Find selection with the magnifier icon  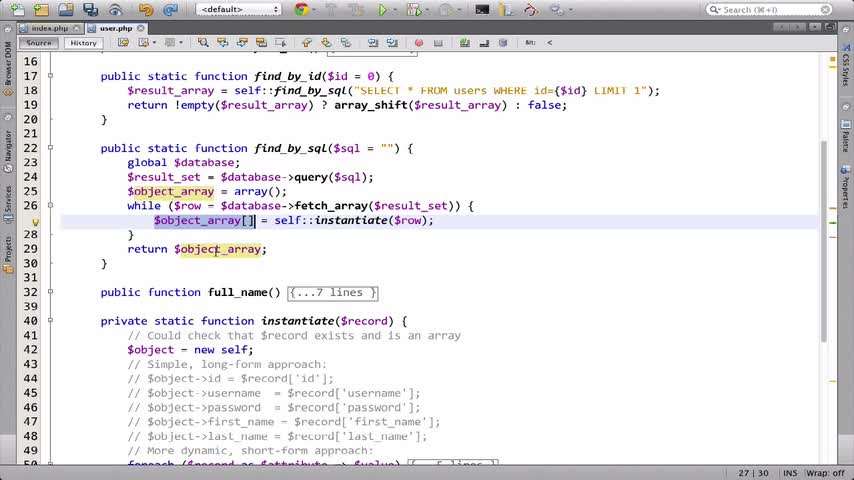(x=203, y=42)
